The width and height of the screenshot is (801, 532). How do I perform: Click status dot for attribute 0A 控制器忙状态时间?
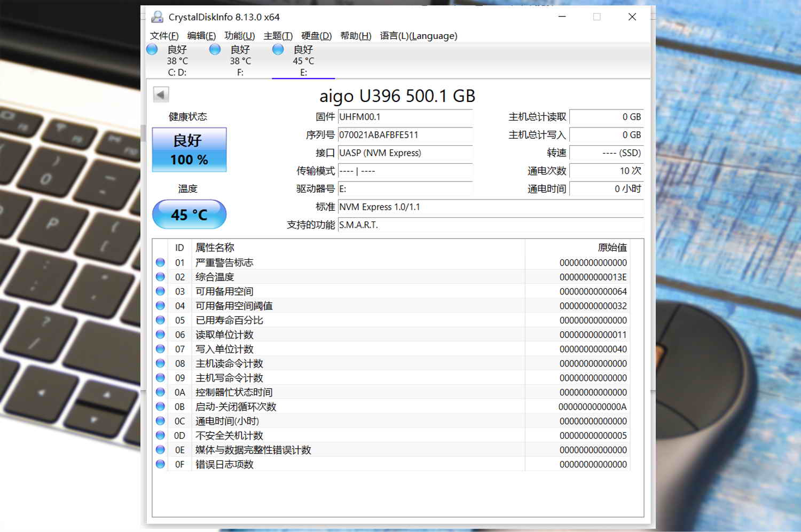tap(160, 392)
